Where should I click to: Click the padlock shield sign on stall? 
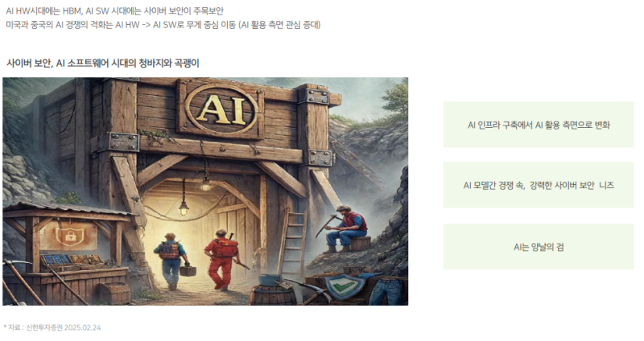(x=69, y=236)
